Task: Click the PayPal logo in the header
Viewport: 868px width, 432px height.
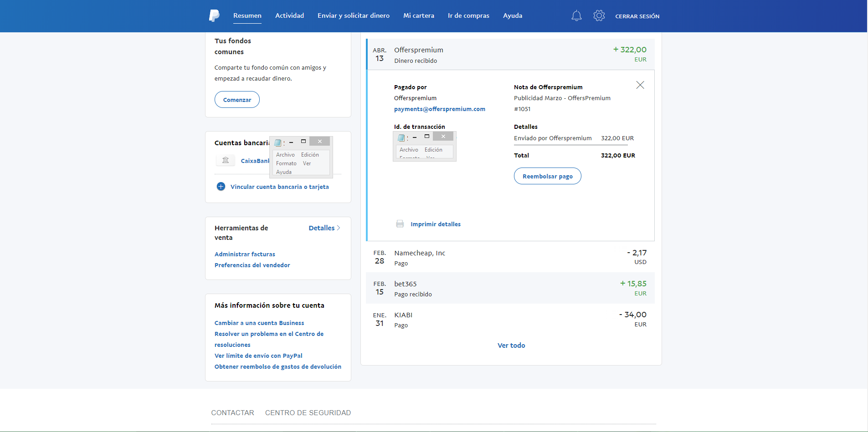Action: (214, 16)
